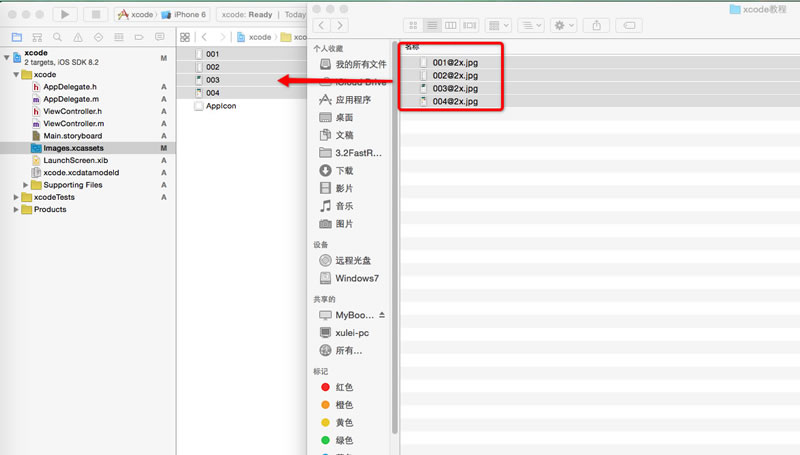800x455 pixels.
Task: Open the Breakpoint navigator in Xcode
Action: (139, 37)
